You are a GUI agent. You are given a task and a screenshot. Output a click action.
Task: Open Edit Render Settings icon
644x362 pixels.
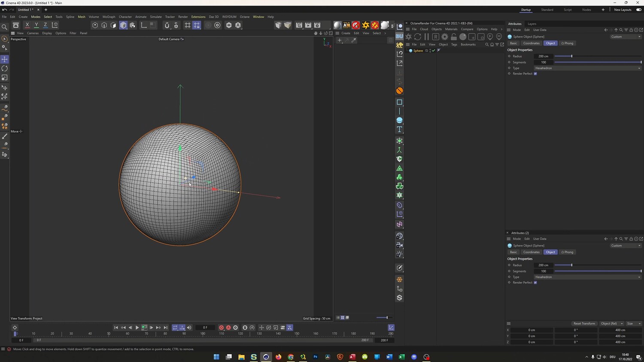coord(317,25)
